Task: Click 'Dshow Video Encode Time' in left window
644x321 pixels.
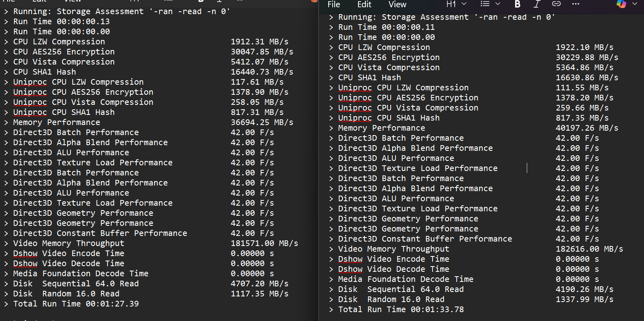Action: [68, 253]
